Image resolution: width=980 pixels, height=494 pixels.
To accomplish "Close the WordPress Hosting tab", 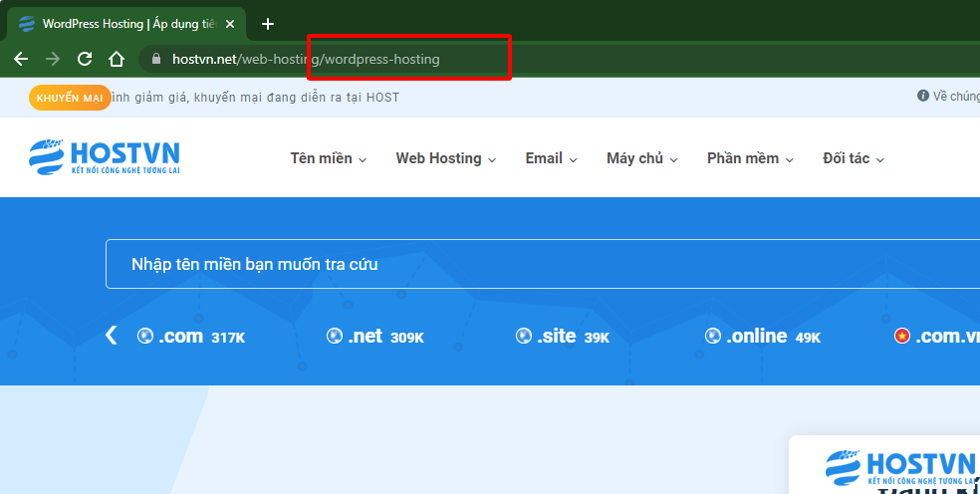I will pyautogui.click(x=230, y=24).
